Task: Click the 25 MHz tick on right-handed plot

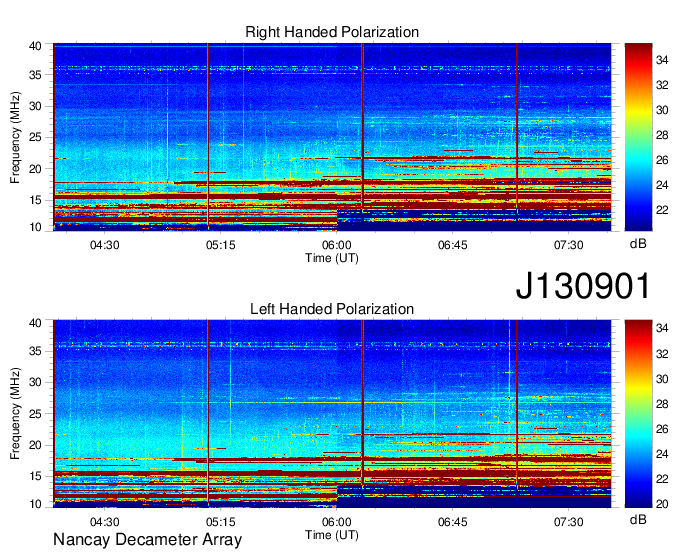Action: tap(36, 137)
